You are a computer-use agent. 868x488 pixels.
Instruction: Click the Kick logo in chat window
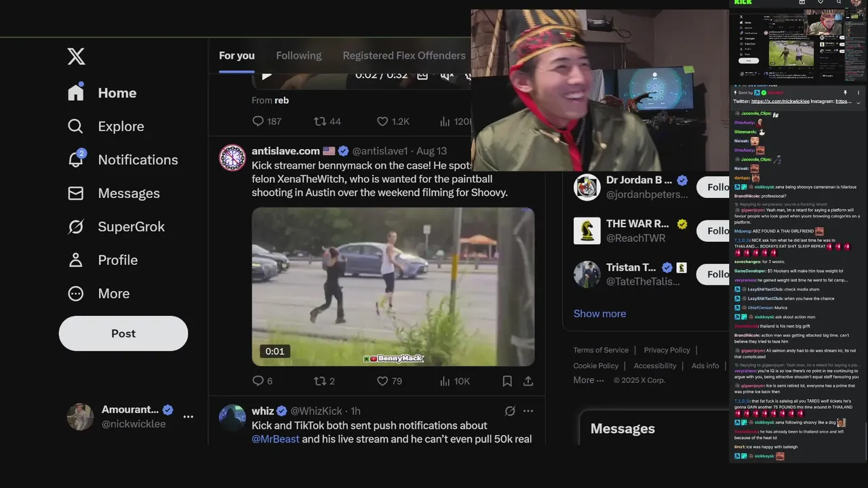point(743,2)
